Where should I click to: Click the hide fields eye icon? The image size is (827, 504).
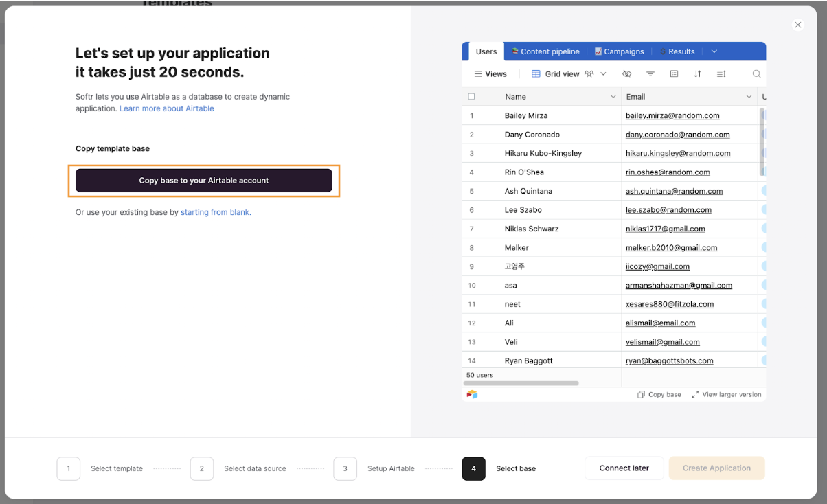pyautogui.click(x=626, y=73)
